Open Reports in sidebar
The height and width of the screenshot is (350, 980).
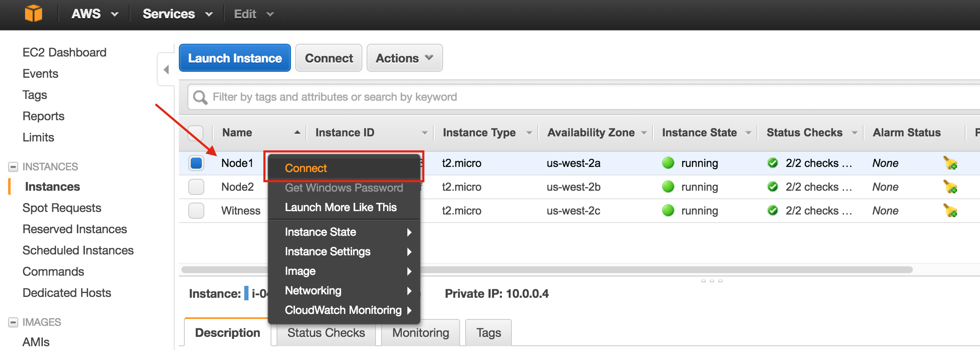[43, 116]
